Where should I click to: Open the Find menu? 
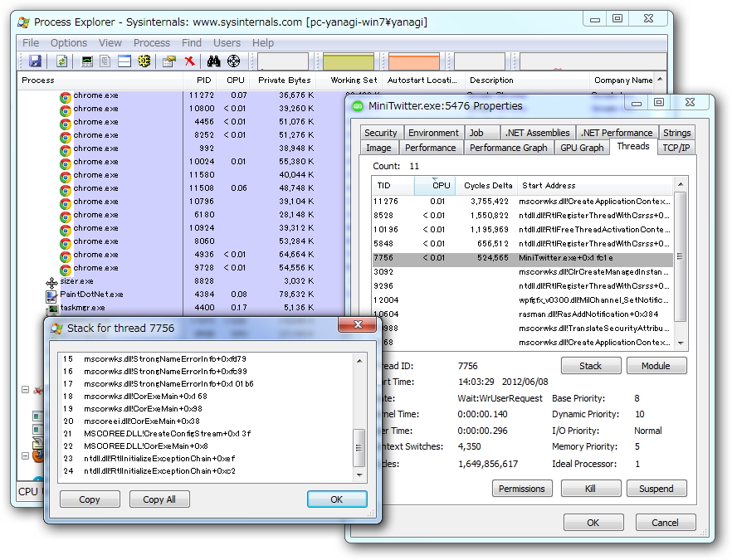click(x=192, y=43)
